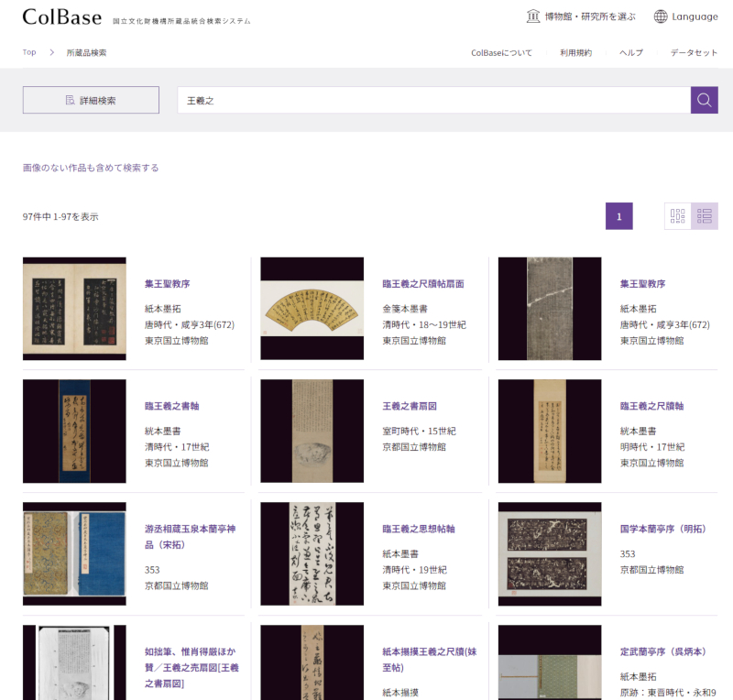The width and height of the screenshot is (733, 700).
Task: Click 清時代・19世紀 period text
Action: pyautogui.click(x=415, y=570)
